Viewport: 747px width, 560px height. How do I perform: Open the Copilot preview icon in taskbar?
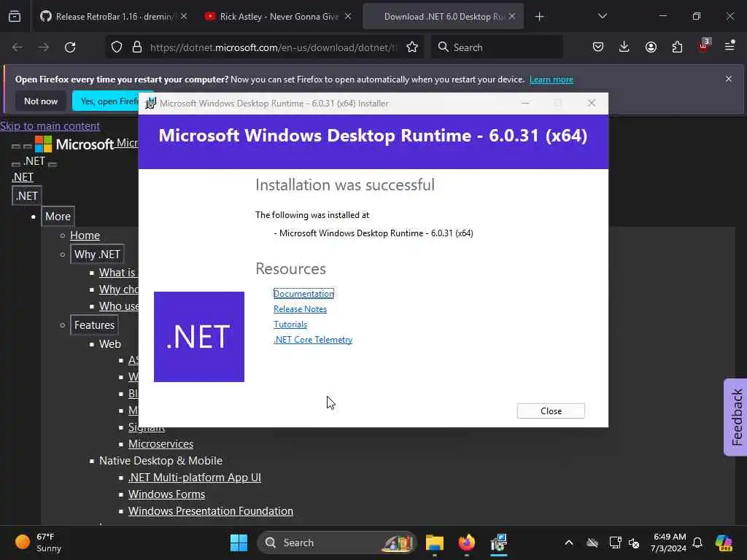(x=724, y=542)
